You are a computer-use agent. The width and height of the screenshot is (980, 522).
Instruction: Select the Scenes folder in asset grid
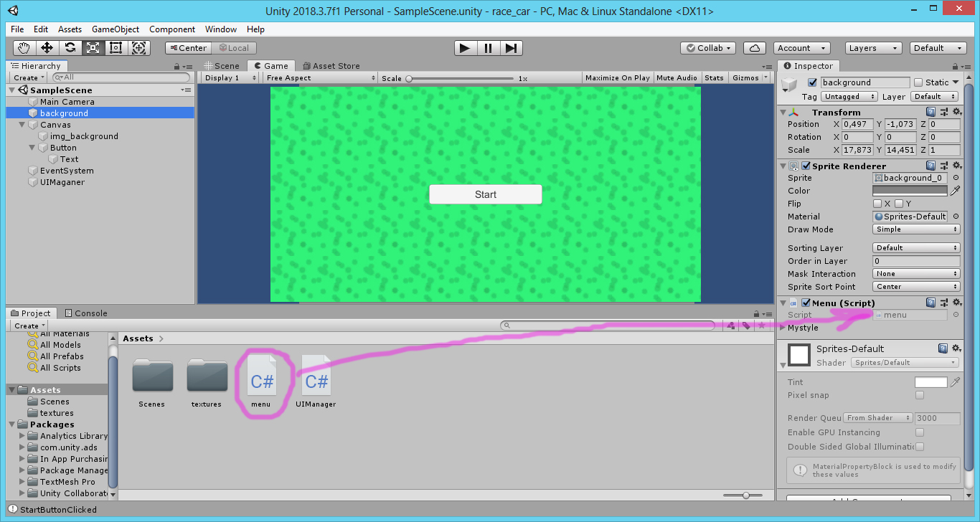pos(152,384)
